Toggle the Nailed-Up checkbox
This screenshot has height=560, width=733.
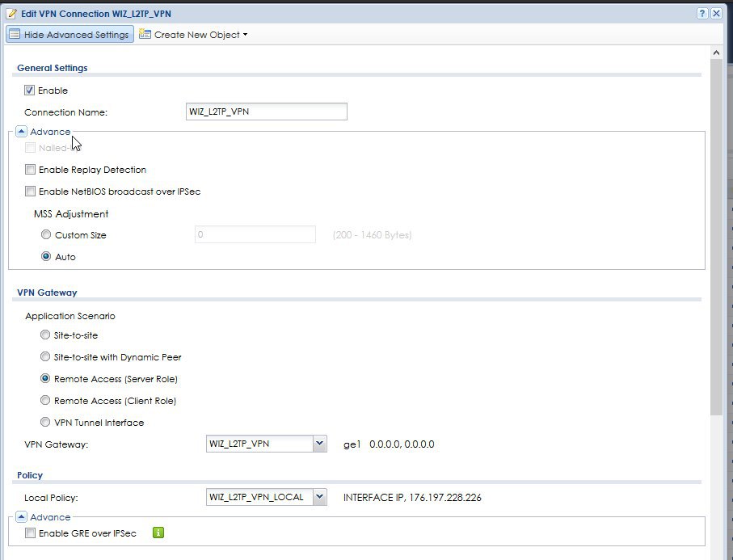point(30,148)
